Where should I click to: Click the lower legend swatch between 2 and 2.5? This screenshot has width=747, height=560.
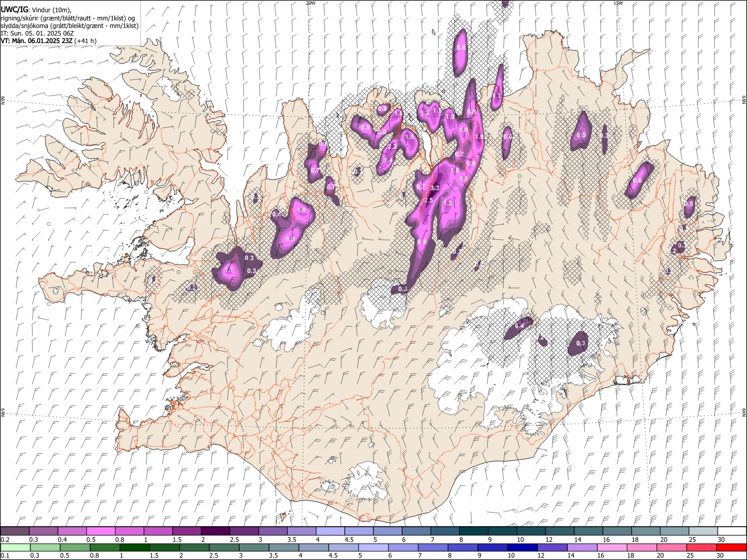(x=194, y=547)
